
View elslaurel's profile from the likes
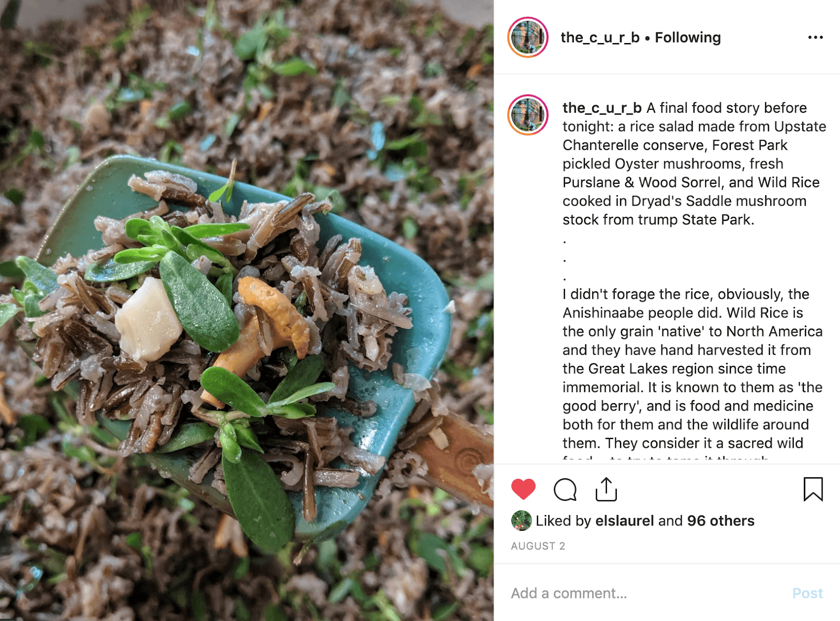coord(624,520)
